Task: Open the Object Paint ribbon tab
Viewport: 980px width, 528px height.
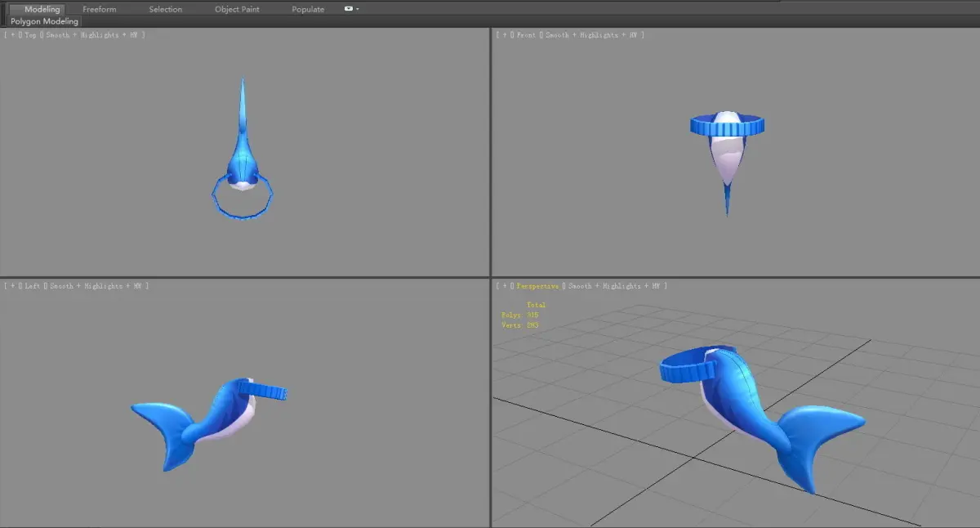Action: (x=237, y=9)
